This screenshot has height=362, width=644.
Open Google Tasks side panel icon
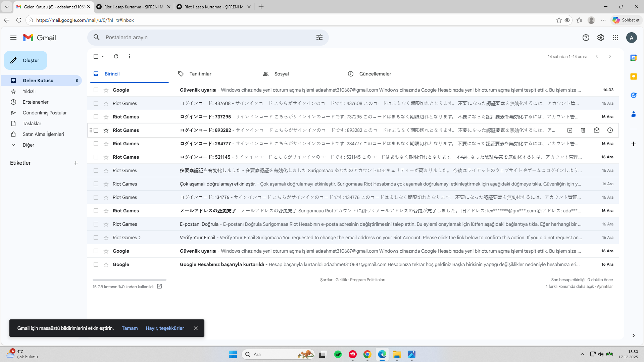[634, 95]
